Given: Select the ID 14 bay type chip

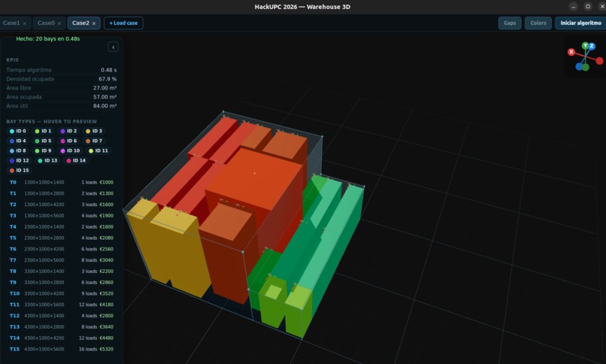Looking at the screenshot, I should click(x=76, y=160).
